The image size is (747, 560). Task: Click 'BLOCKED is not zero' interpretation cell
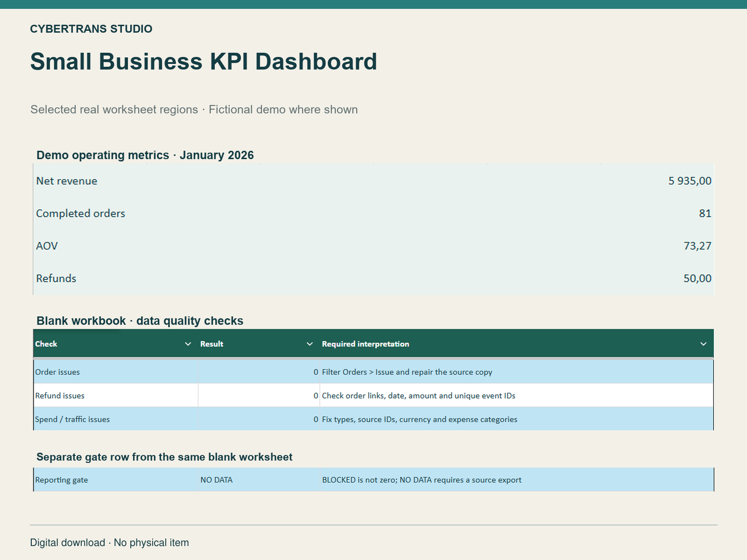[517, 480]
